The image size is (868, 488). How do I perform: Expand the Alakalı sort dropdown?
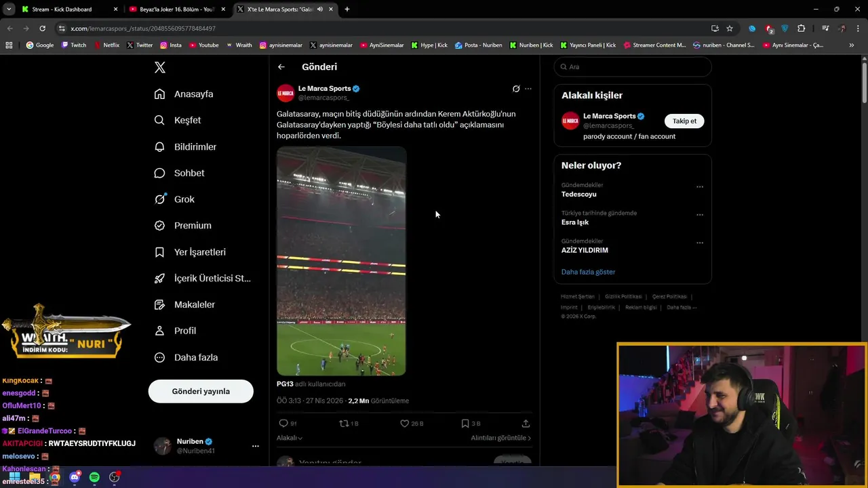[290, 438]
